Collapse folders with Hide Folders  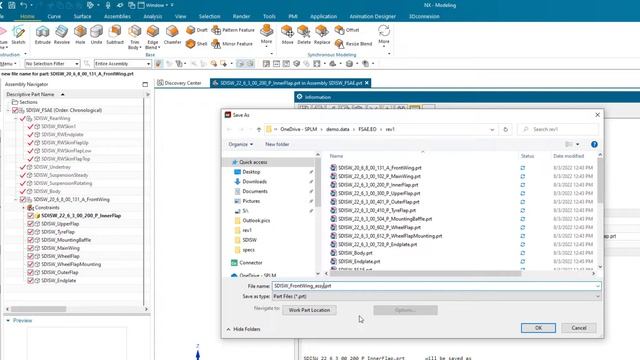point(243,329)
